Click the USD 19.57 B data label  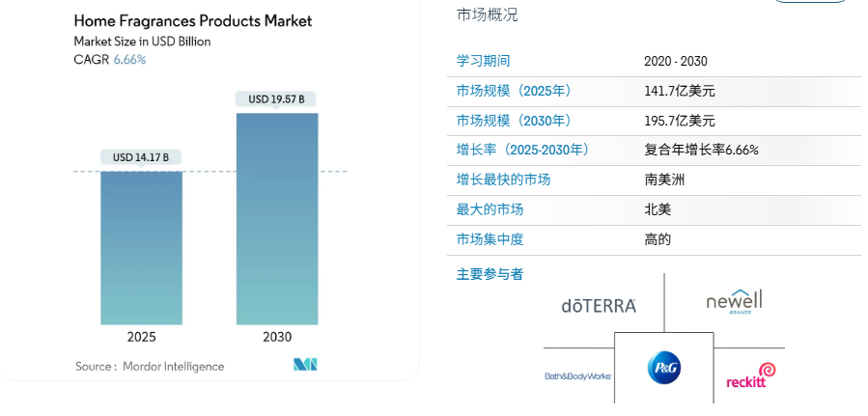click(x=276, y=98)
